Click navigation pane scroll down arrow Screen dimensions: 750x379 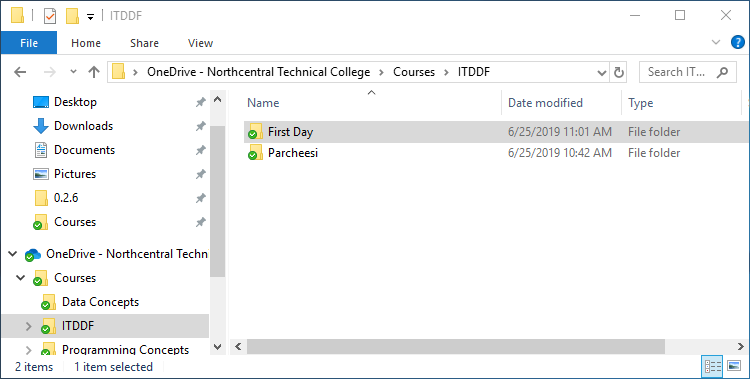(x=217, y=347)
